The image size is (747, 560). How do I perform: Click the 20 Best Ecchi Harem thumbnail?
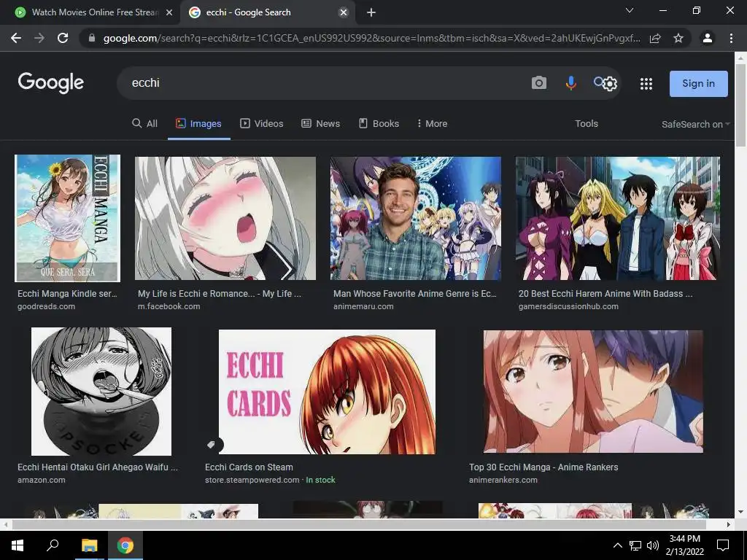[617, 218]
